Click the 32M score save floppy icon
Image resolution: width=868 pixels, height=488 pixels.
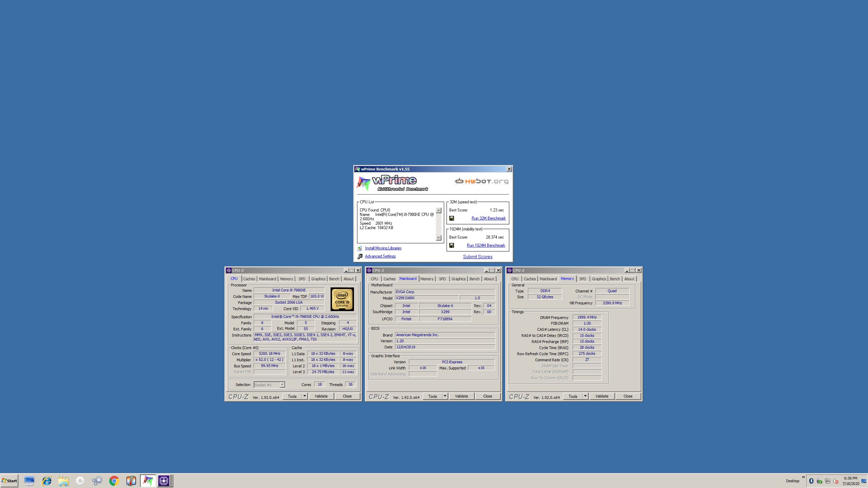452,218
